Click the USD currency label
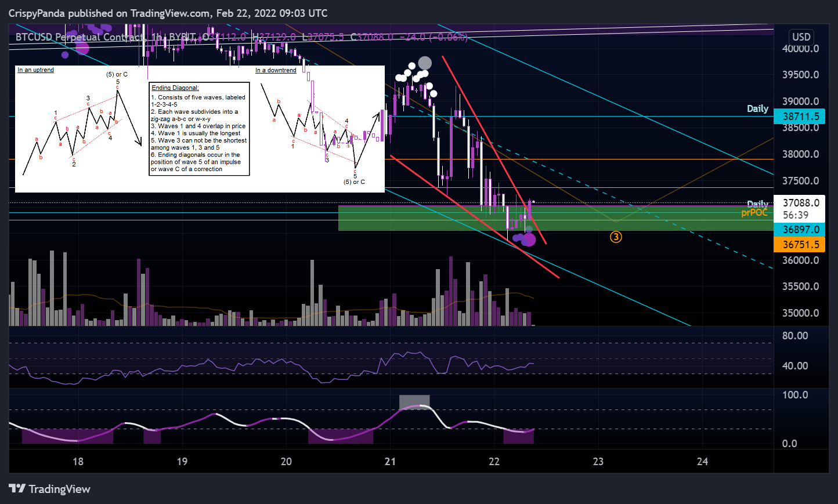Screen dimensions: 838x504 (801, 37)
